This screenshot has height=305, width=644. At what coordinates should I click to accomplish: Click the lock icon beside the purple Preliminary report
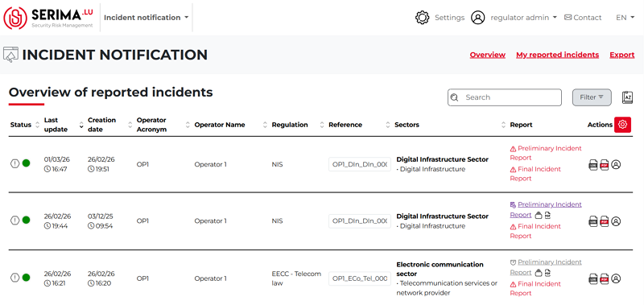coord(539,215)
